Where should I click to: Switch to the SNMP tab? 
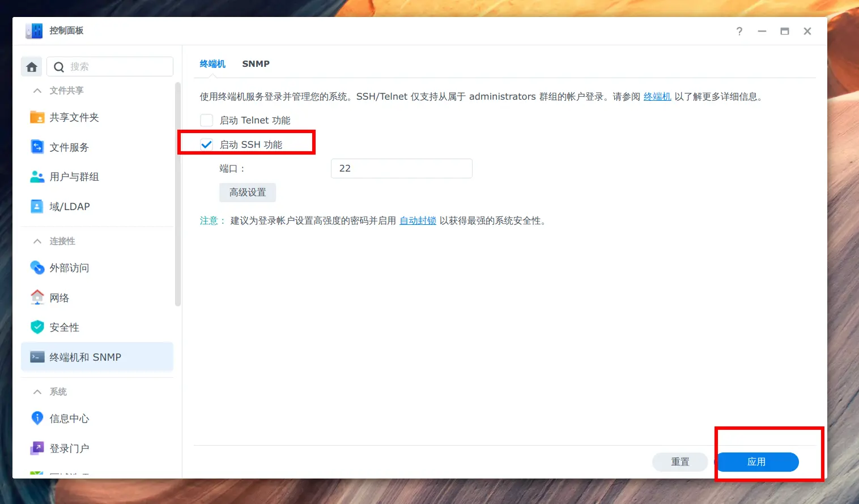256,63
